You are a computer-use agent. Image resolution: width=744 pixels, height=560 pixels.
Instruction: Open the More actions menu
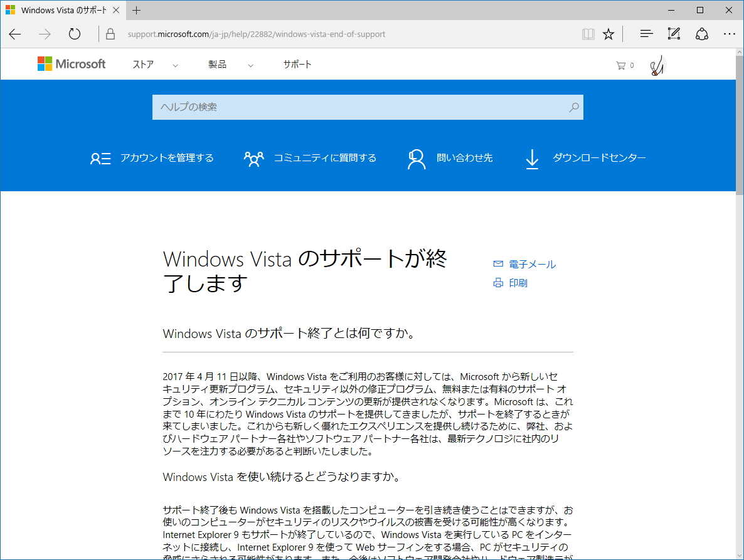point(729,34)
